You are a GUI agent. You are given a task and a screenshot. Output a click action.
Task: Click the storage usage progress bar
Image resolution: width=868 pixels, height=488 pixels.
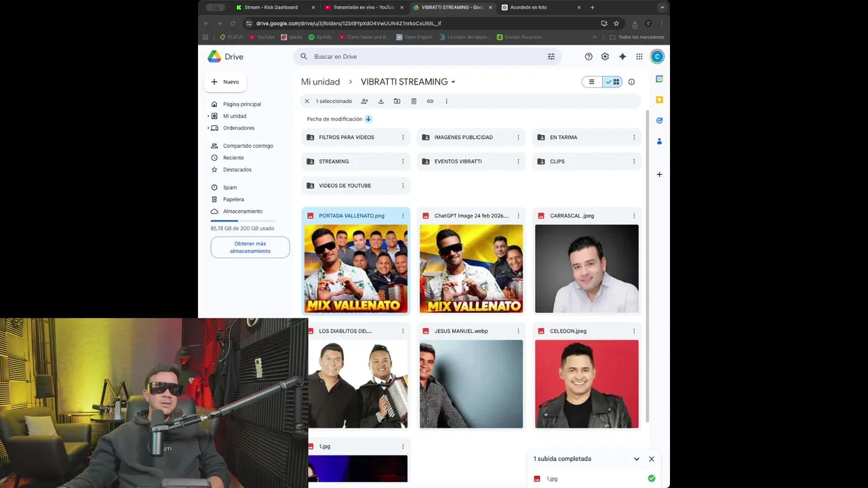point(243,221)
